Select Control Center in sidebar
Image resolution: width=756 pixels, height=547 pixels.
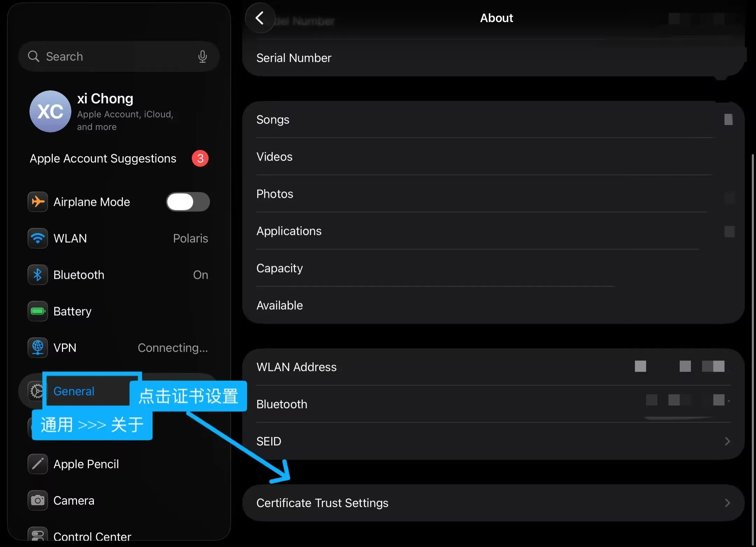click(x=92, y=536)
